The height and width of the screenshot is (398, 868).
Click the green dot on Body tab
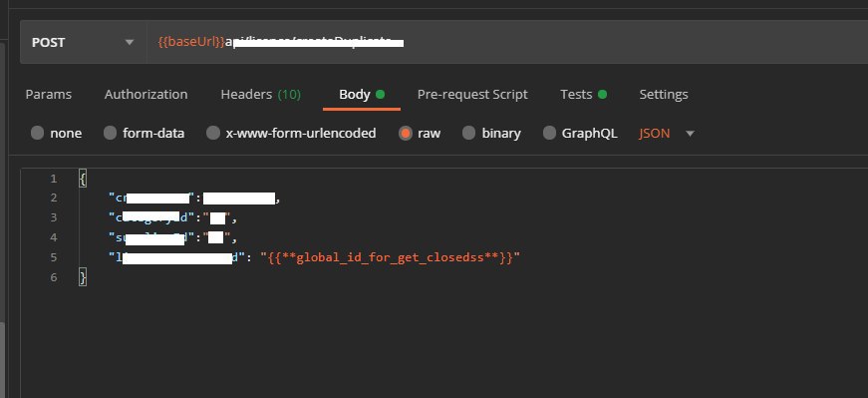click(x=381, y=94)
